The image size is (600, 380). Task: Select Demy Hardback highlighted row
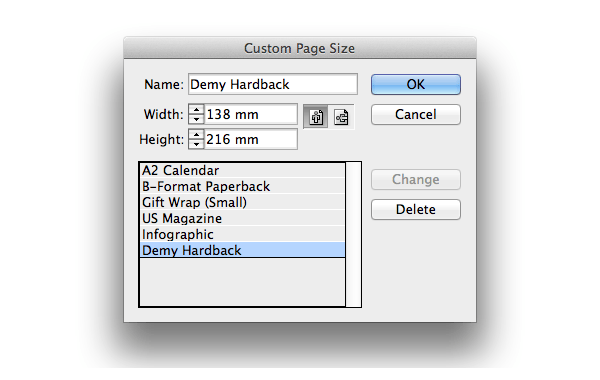242,250
